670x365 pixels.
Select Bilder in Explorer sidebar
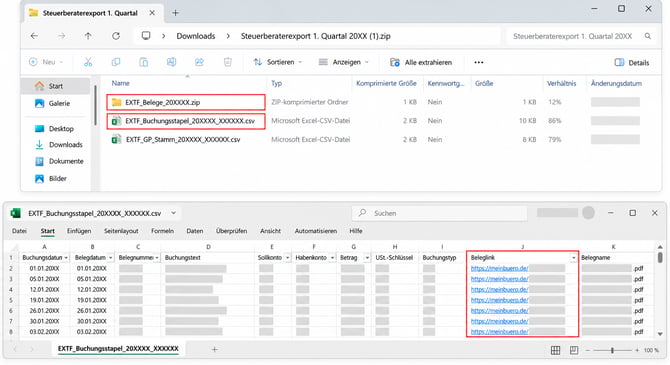click(51, 179)
